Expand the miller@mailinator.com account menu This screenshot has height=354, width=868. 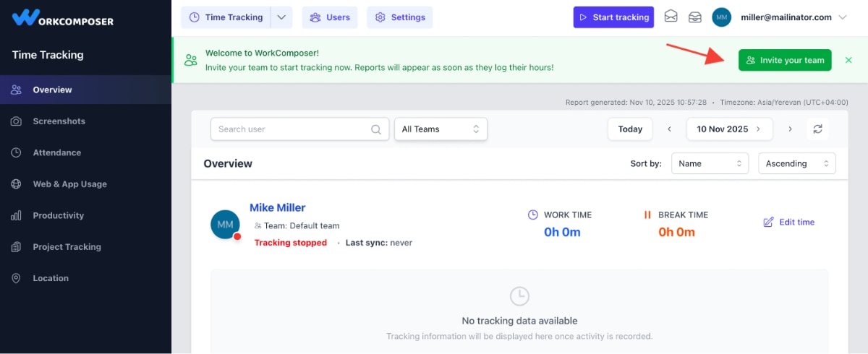click(793, 17)
